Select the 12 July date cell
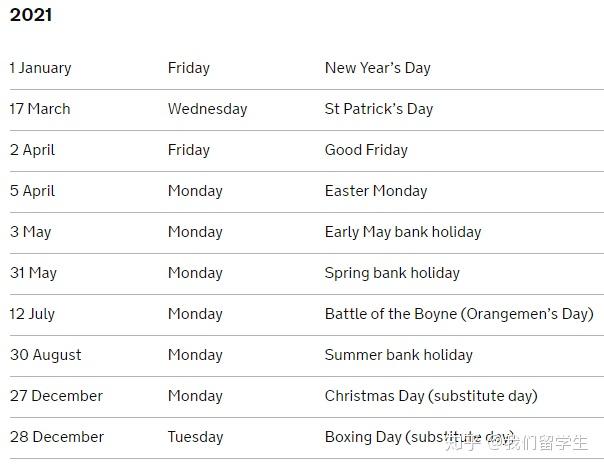The width and height of the screenshot is (604, 467). (x=33, y=314)
